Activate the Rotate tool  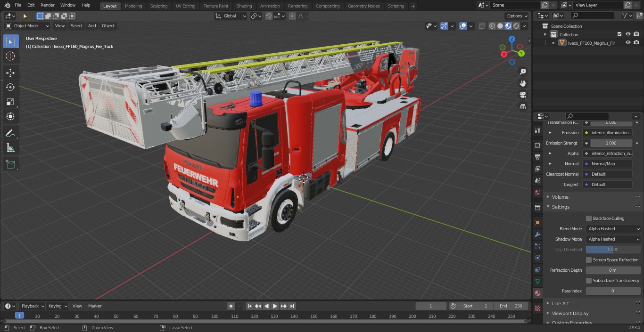coord(10,87)
